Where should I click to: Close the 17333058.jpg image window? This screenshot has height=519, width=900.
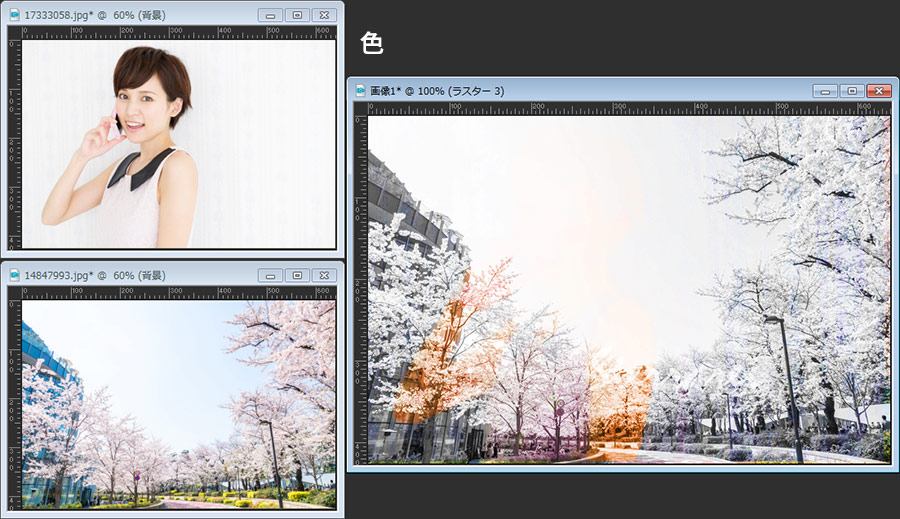point(324,15)
